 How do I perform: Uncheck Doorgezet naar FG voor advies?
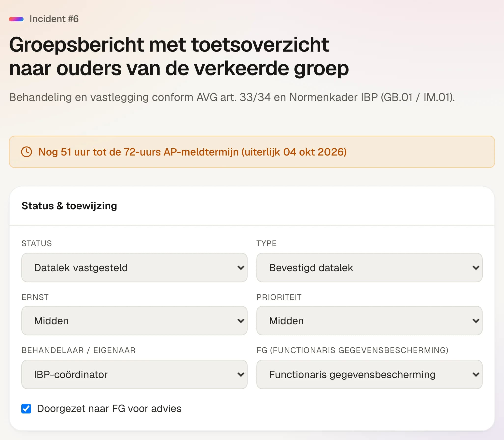[x=26, y=409]
